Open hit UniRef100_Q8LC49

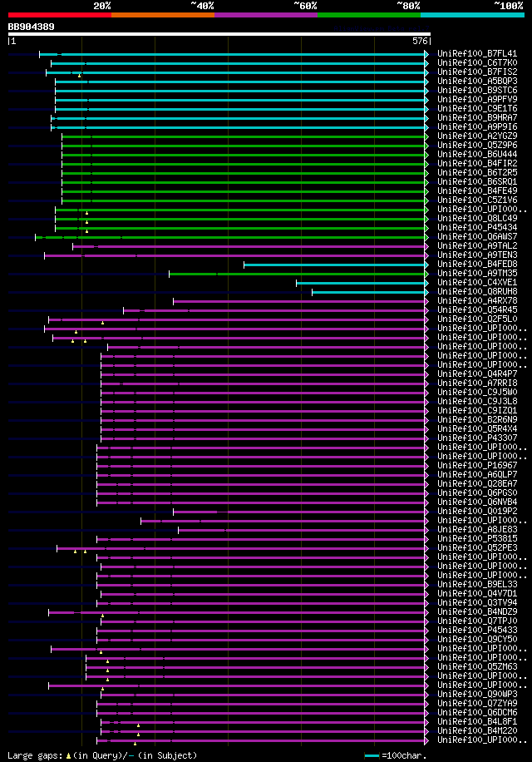pos(477,218)
